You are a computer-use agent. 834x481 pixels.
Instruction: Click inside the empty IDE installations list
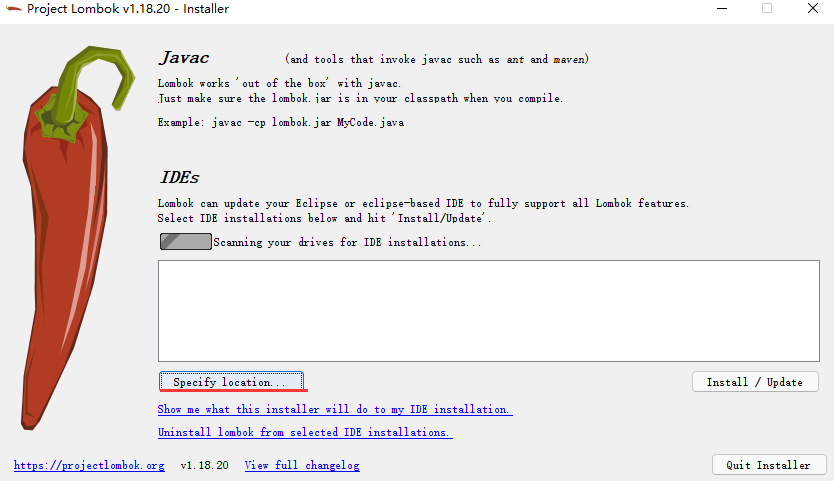pos(488,311)
